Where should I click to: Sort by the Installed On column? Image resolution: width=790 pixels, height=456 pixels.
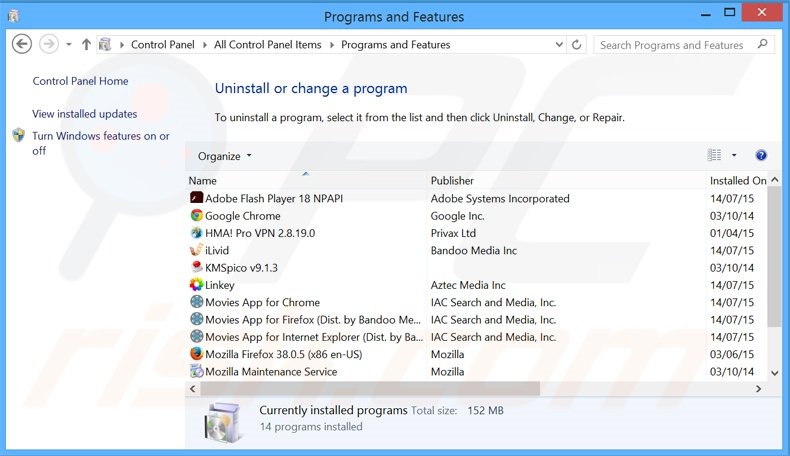(738, 180)
